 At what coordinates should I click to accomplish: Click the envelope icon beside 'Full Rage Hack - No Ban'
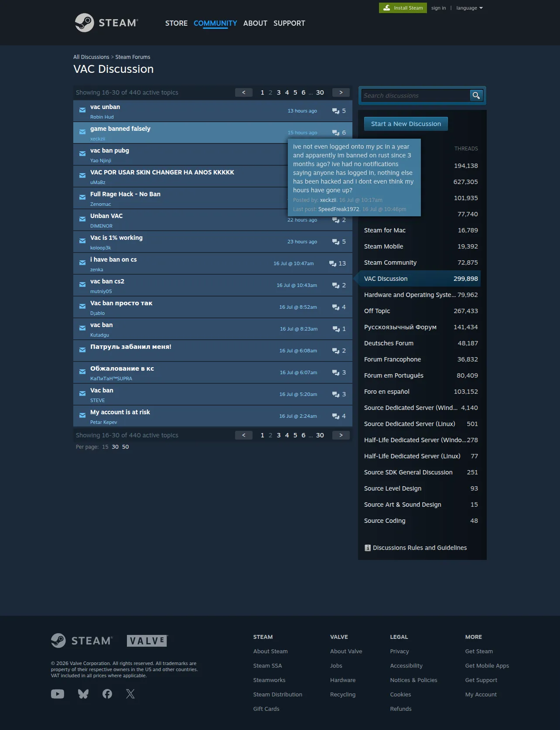[x=82, y=198]
